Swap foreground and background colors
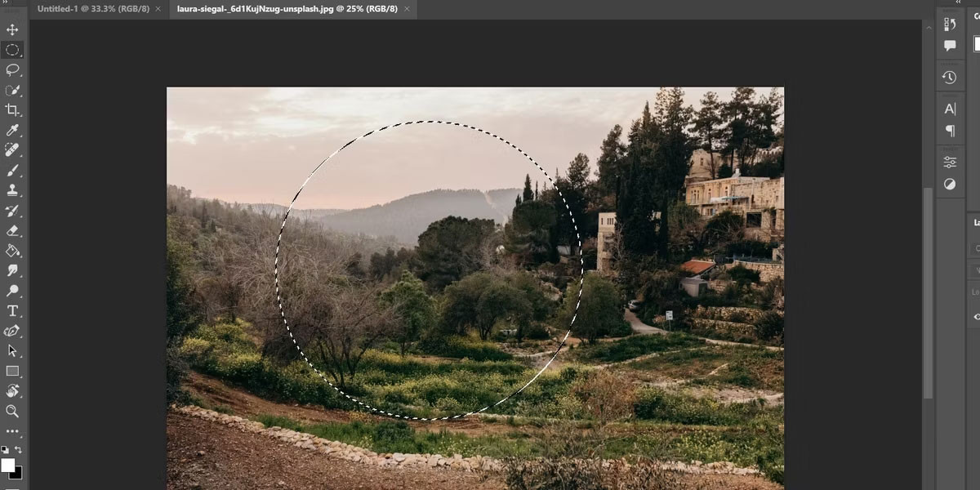Image resolution: width=980 pixels, height=490 pixels. pos(19,450)
